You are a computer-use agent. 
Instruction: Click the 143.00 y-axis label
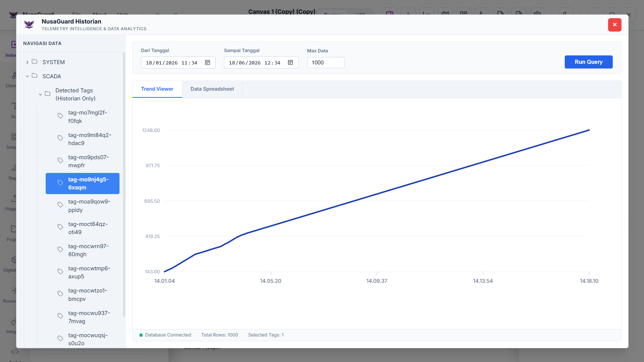click(x=152, y=272)
